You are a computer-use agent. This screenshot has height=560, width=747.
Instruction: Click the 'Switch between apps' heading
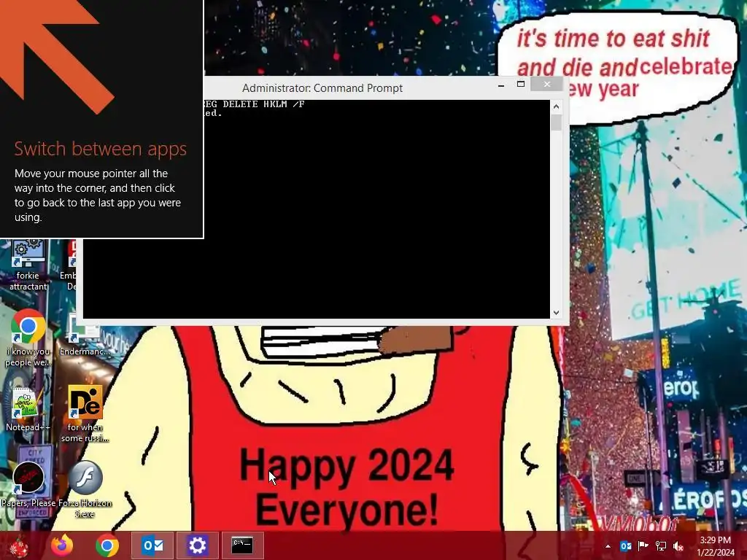click(100, 149)
